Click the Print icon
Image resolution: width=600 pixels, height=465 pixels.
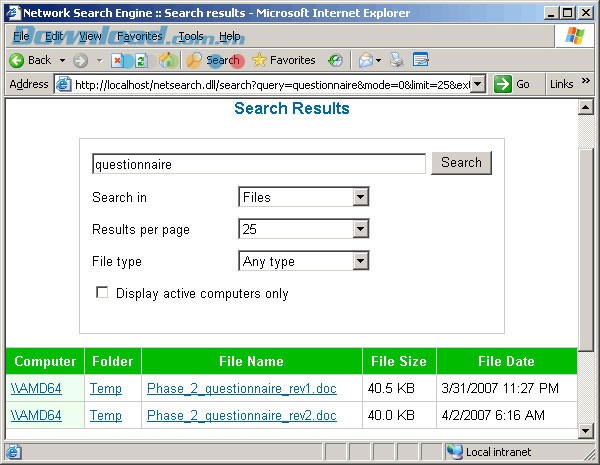[396, 60]
